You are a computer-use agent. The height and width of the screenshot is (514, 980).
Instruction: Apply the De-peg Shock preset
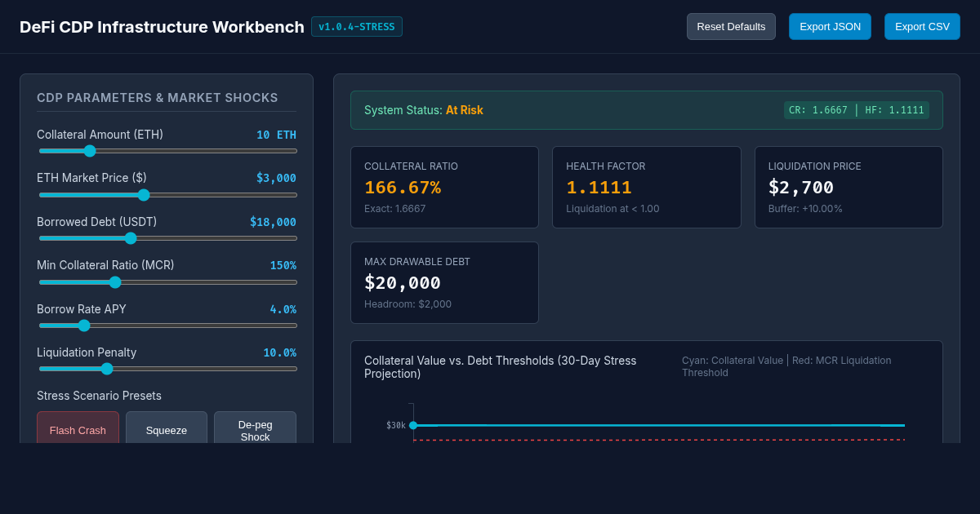[x=255, y=428]
